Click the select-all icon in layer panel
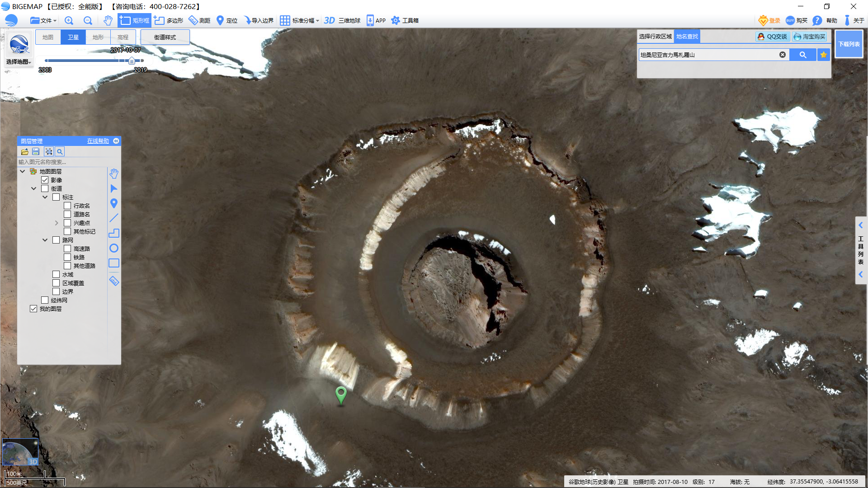868x488 pixels. (49, 152)
